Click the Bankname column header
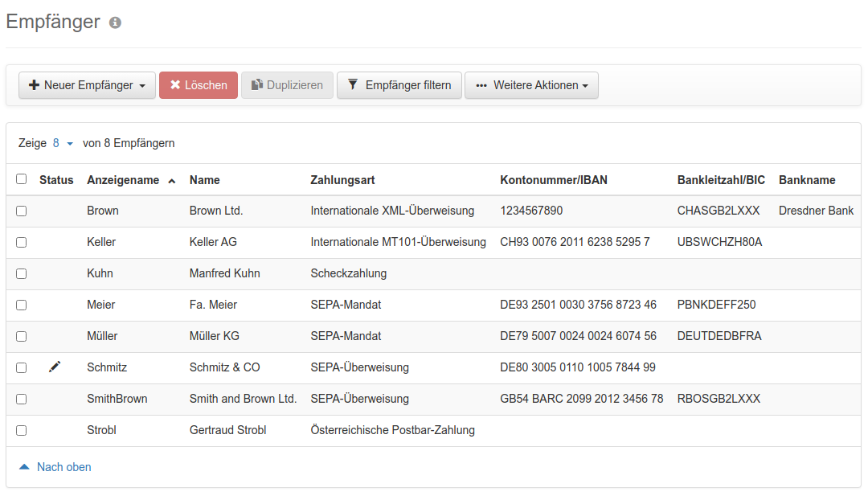 (x=807, y=180)
